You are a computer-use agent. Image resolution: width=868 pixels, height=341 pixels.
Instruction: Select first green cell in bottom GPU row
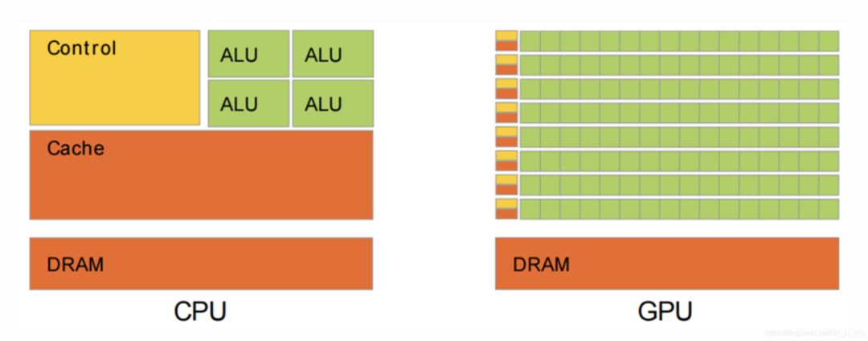pyautogui.click(x=530, y=209)
